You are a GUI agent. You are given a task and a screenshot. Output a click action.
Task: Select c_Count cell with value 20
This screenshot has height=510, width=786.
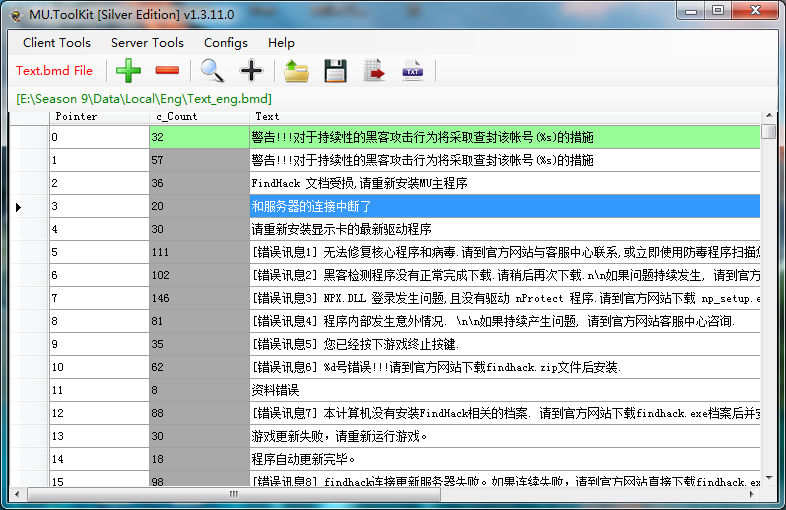pos(200,207)
